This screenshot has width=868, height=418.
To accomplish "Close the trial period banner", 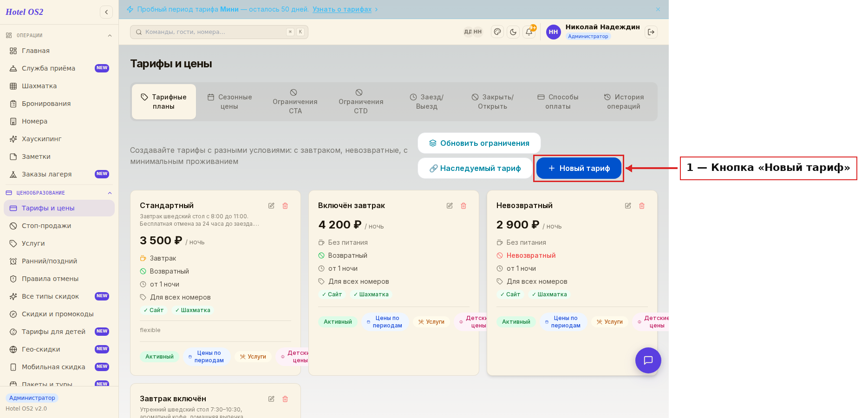I will (x=658, y=9).
